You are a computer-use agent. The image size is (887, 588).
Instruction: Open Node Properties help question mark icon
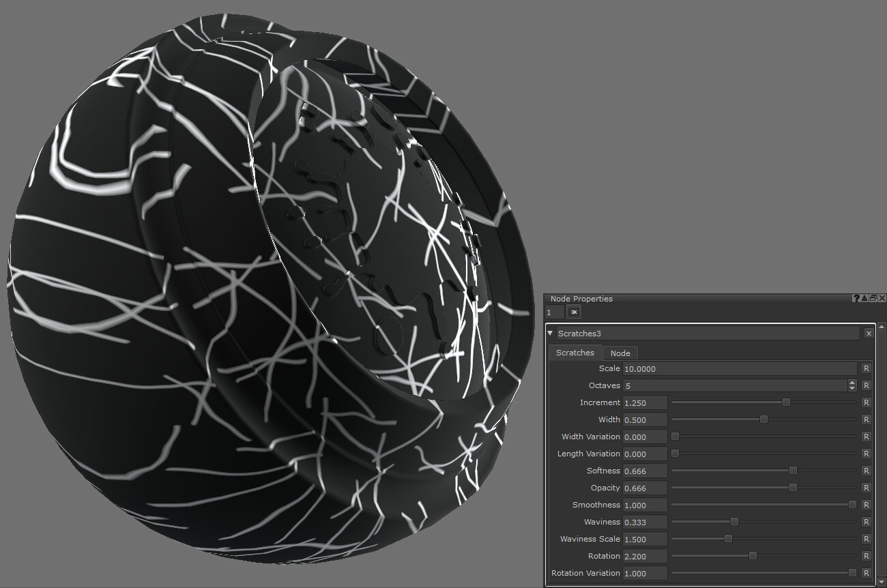point(856,299)
